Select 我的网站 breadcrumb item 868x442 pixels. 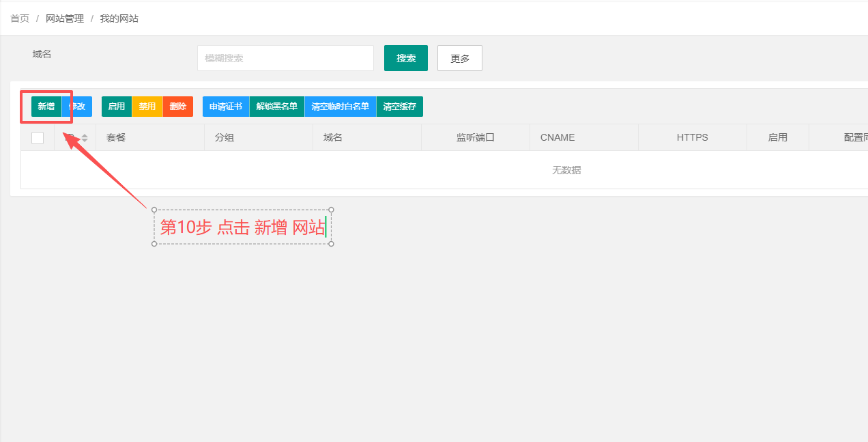[x=119, y=18]
